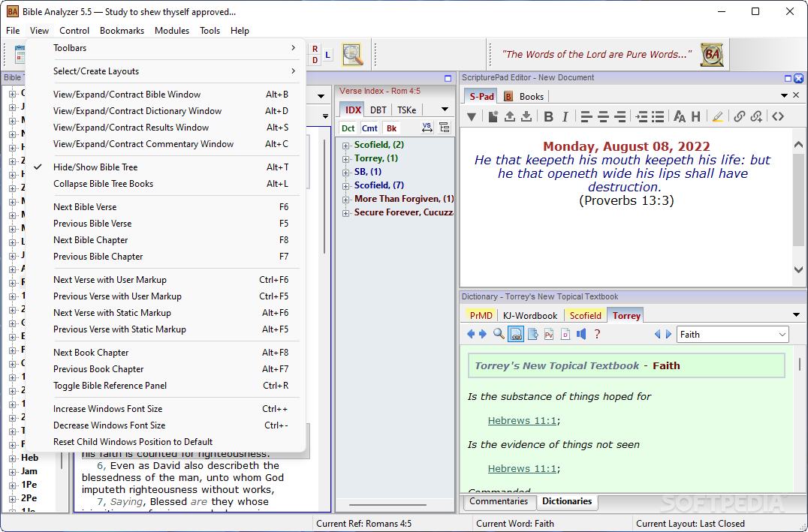Click the dictionary forward arrow icon
The image size is (808, 532).
point(483,334)
